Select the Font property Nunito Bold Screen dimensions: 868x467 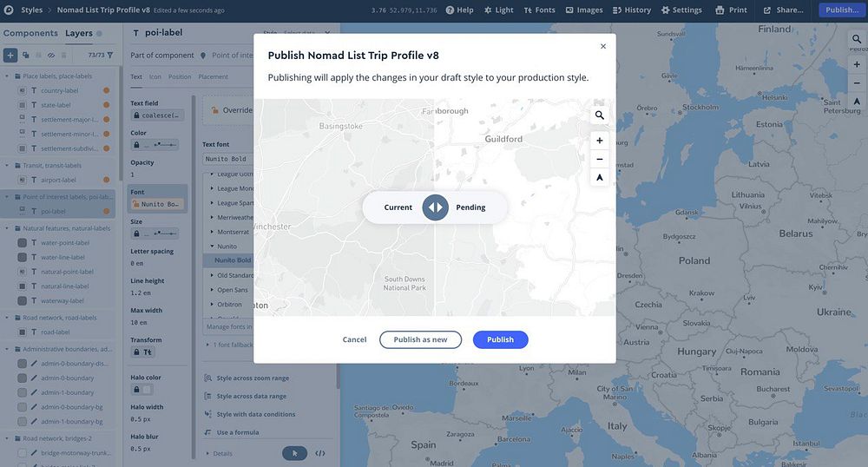coord(158,204)
